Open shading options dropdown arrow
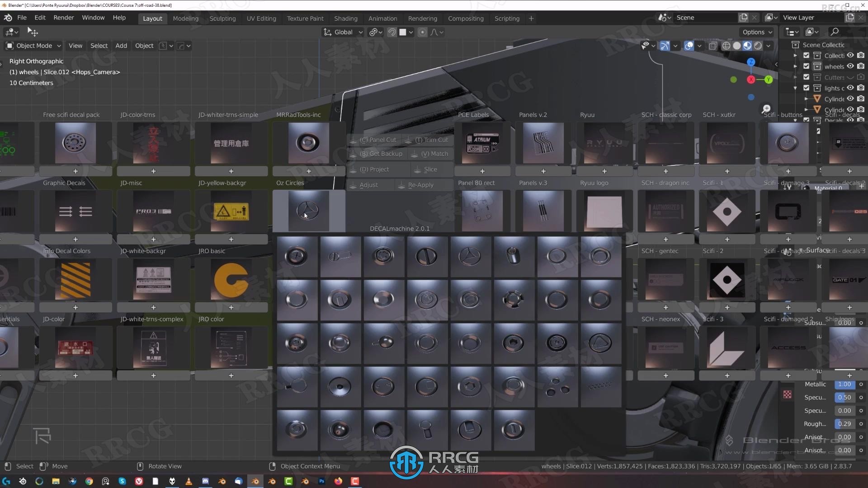868x488 pixels. (x=768, y=46)
